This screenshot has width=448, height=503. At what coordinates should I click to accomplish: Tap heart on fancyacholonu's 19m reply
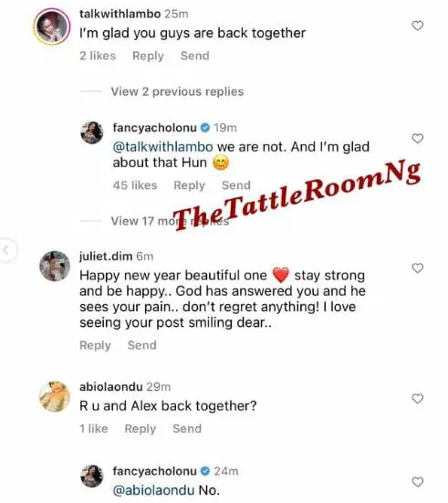click(x=417, y=139)
